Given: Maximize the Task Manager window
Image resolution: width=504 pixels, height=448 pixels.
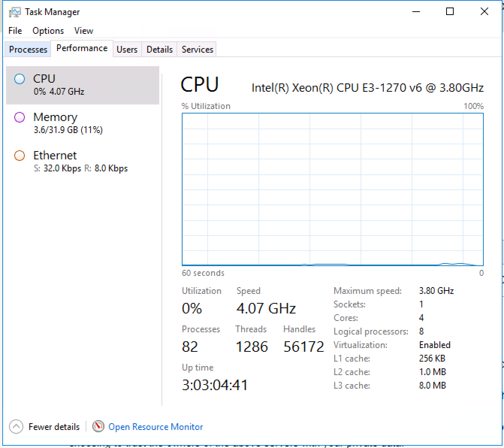Looking at the screenshot, I should point(450,12).
